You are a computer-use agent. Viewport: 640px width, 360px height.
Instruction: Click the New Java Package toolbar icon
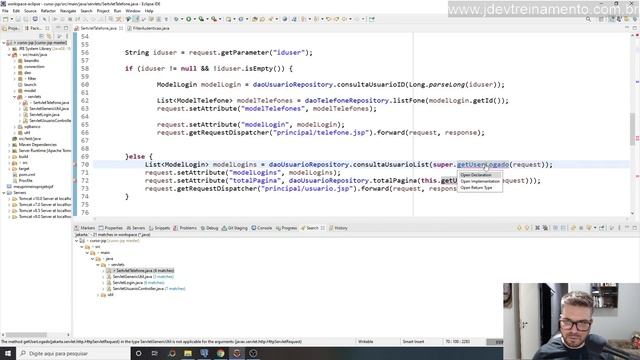point(229,19)
